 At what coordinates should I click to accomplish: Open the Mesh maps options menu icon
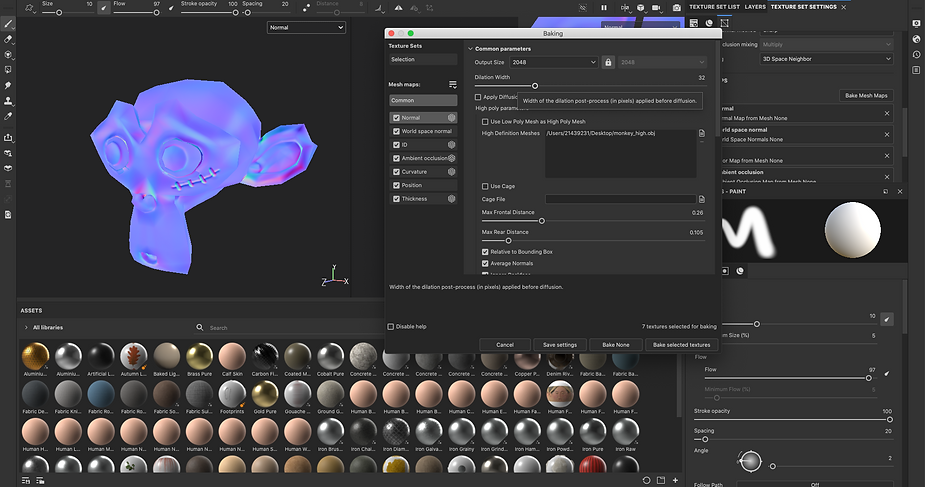coord(452,84)
